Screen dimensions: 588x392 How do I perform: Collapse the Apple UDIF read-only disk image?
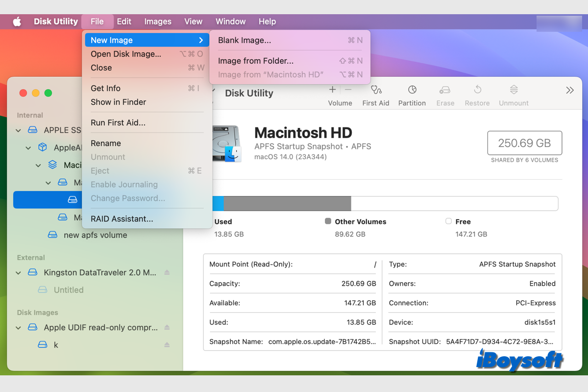(x=18, y=327)
